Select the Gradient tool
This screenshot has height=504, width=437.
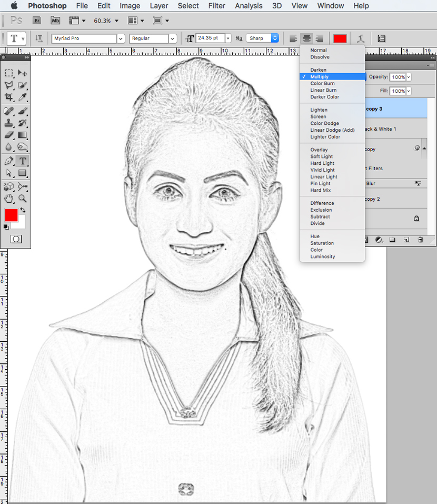tap(22, 134)
